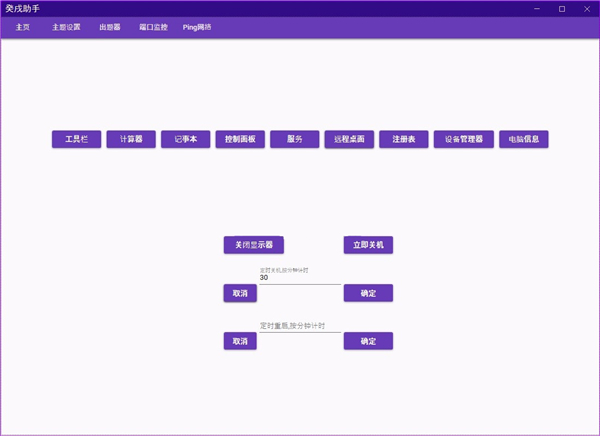Cancel the scheduled restart timer

tap(240, 341)
